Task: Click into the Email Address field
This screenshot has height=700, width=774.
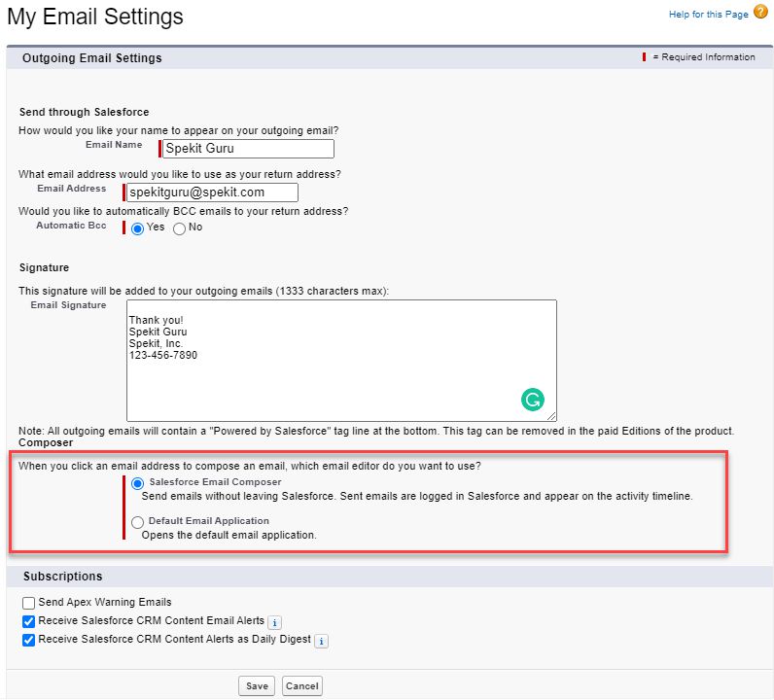Action: 212,192
